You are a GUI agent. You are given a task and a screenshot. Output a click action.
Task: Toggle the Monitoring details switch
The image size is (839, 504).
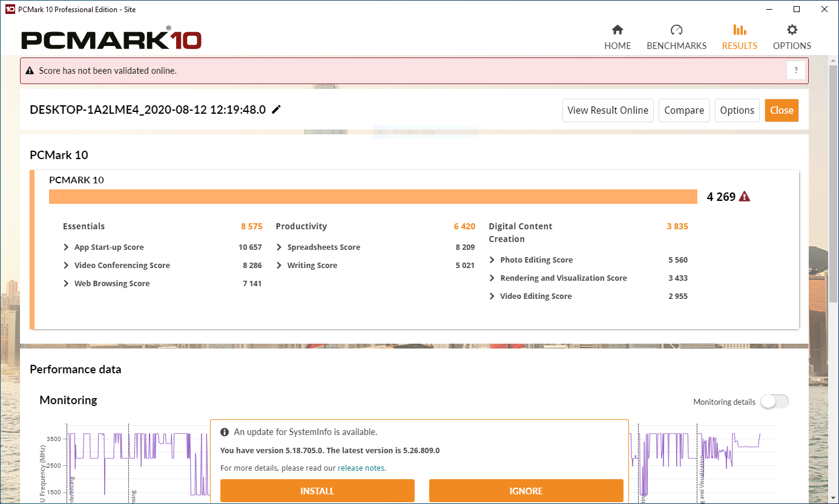pyautogui.click(x=775, y=402)
